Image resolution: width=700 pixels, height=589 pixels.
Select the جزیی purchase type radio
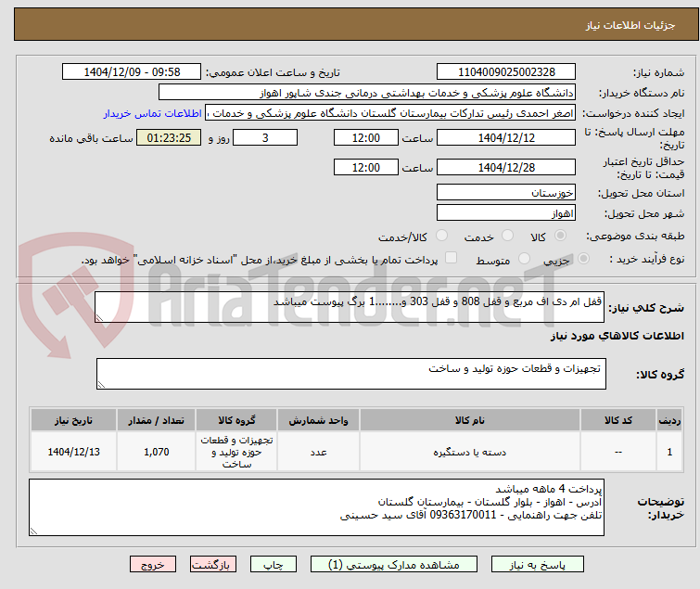point(583,259)
